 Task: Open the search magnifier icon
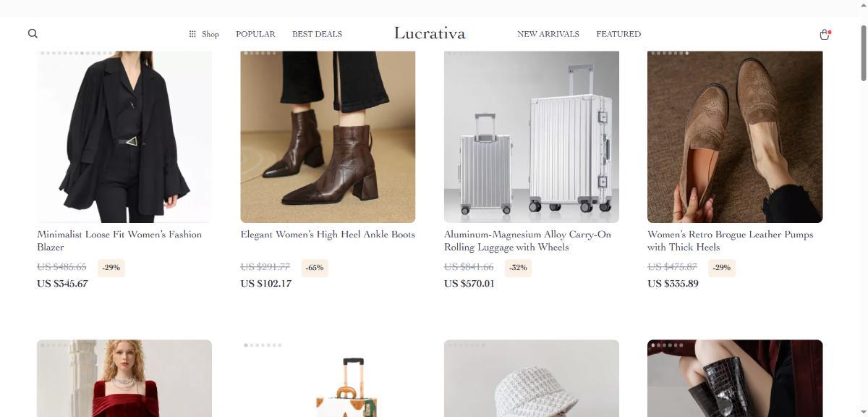33,33
